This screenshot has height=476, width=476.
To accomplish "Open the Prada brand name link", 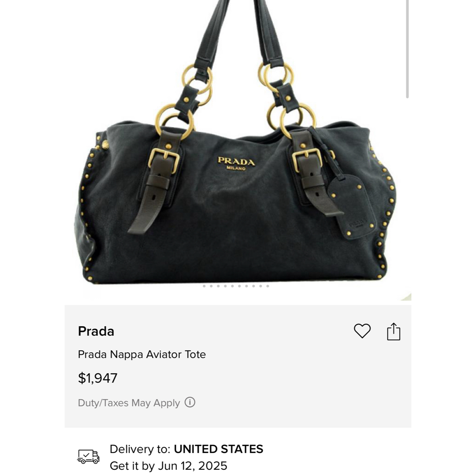I will click(x=96, y=331).
